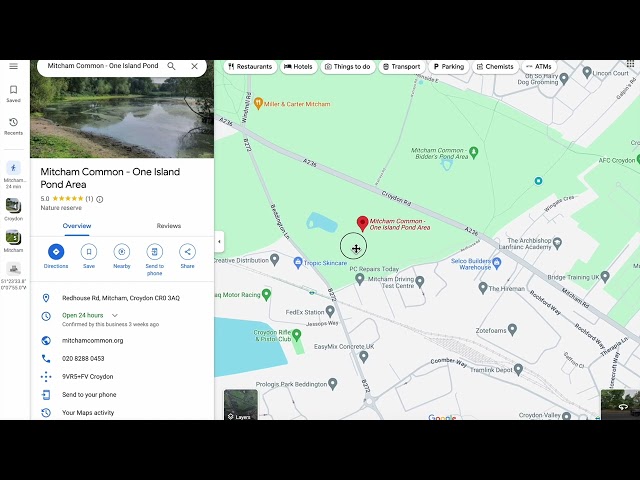Open the Google apps grid icon

point(630,65)
